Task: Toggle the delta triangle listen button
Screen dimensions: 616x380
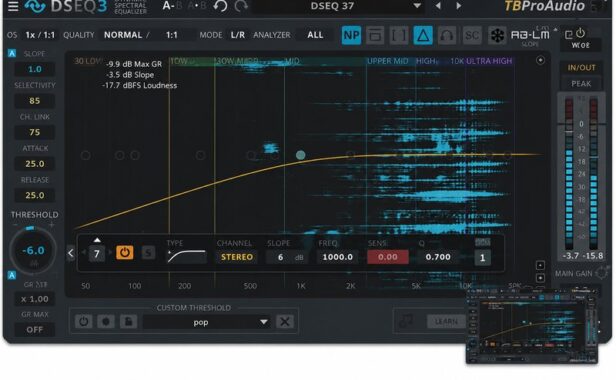Action: point(423,35)
